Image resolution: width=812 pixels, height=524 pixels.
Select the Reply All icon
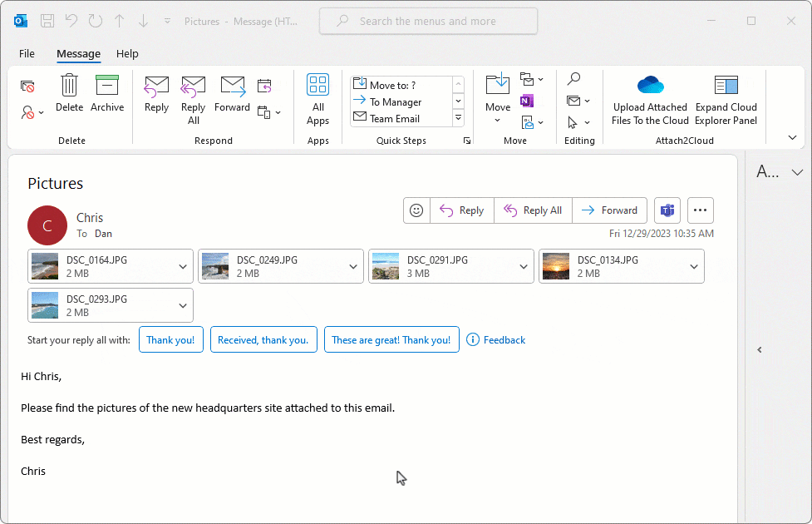tap(193, 87)
